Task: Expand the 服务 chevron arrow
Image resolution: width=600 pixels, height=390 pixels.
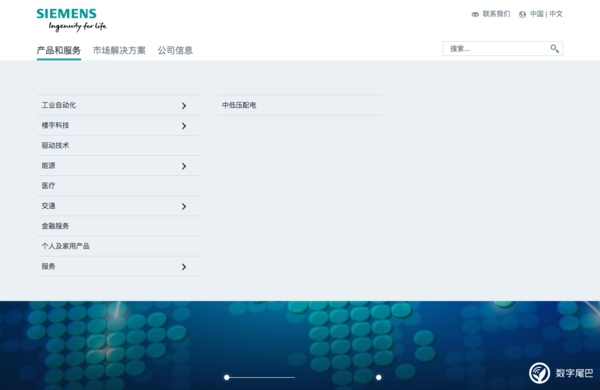Action: click(184, 267)
